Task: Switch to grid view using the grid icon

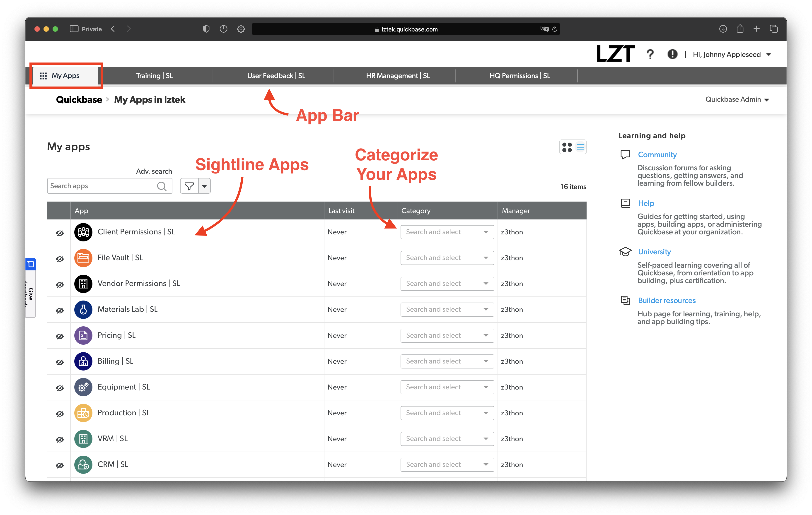Action: click(x=567, y=147)
